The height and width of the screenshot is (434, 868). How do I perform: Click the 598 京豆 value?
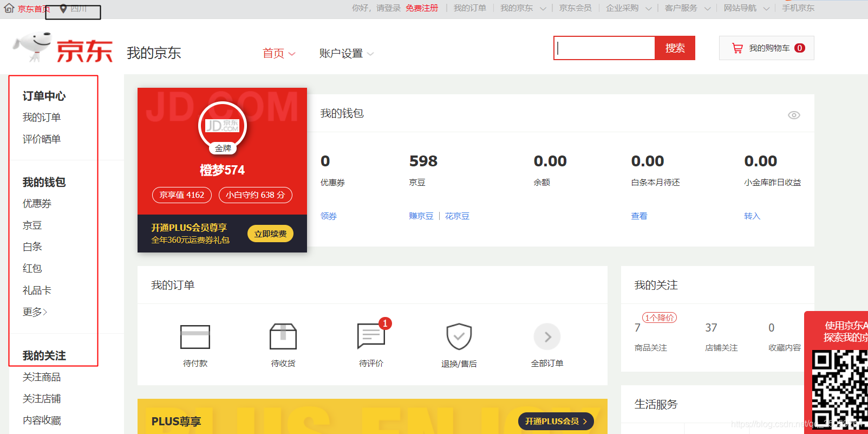(x=423, y=161)
